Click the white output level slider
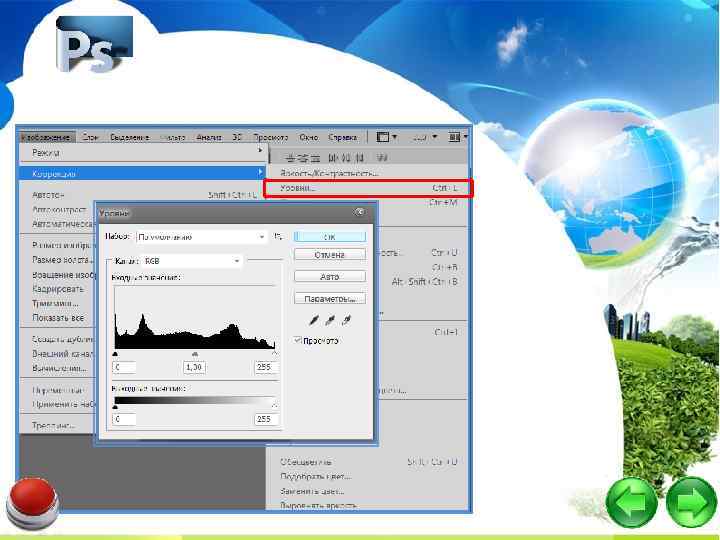 (x=275, y=406)
